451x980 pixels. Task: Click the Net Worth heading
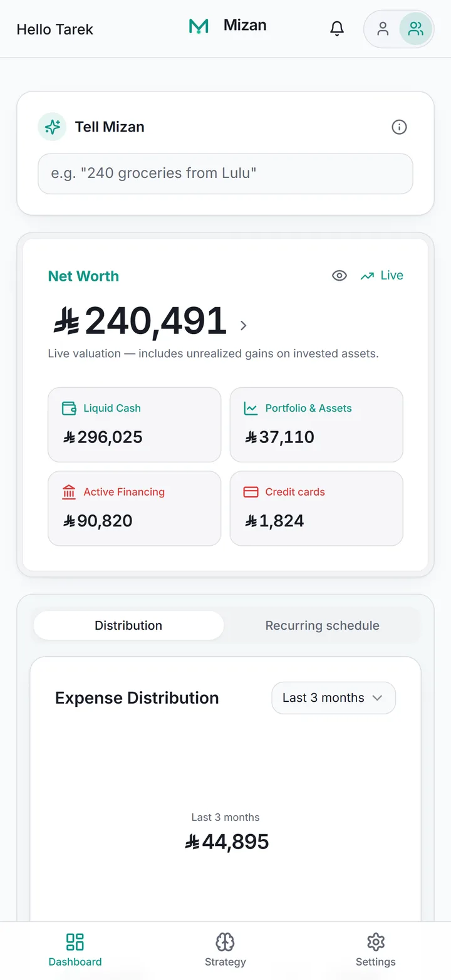[83, 276]
